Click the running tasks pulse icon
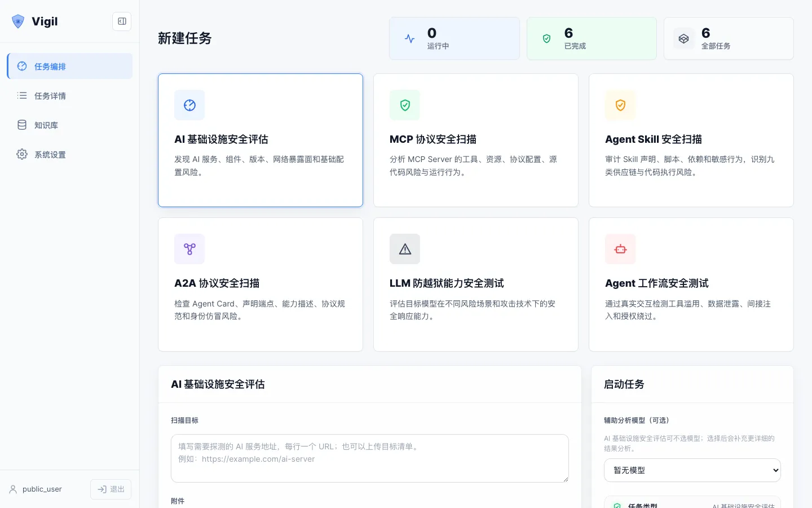 pos(410,38)
